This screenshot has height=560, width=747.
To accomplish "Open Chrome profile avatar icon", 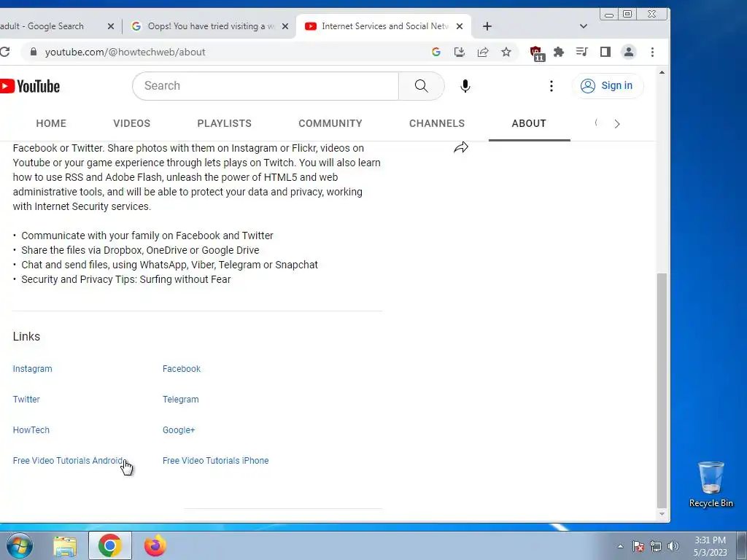I will pyautogui.click(x=629, y=52).
